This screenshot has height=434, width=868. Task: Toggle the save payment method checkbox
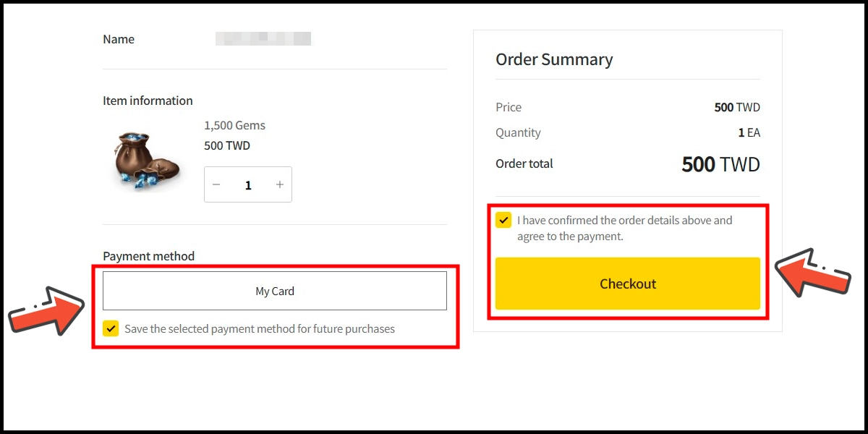[111, 328]
